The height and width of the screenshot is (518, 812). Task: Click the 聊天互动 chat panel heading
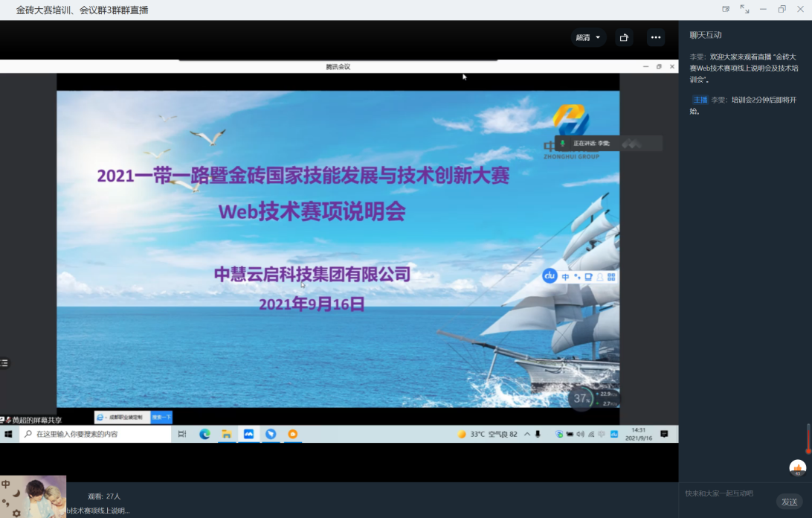pyautogui.click(x=706, y=35)
